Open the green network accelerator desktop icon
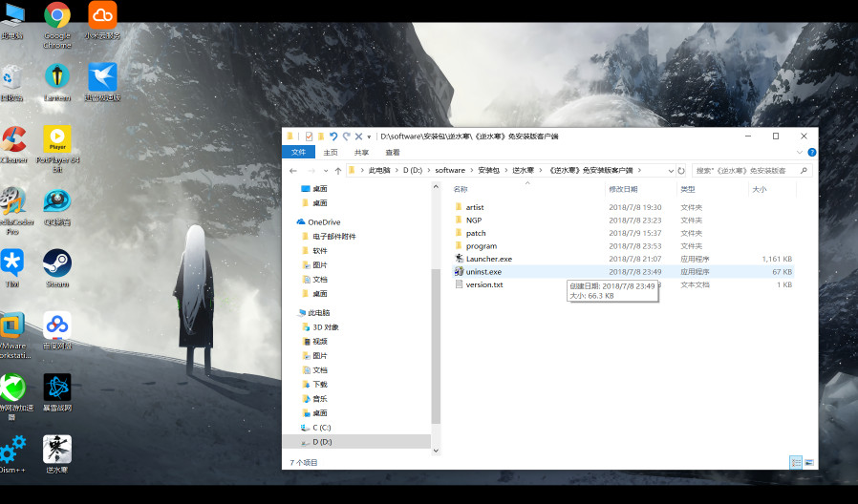858x504 pixels. point(14,397)
